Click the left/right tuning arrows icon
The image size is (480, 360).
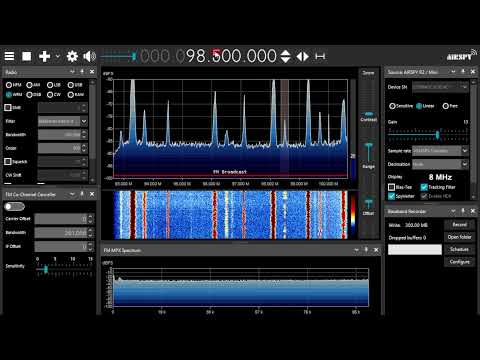303,56
